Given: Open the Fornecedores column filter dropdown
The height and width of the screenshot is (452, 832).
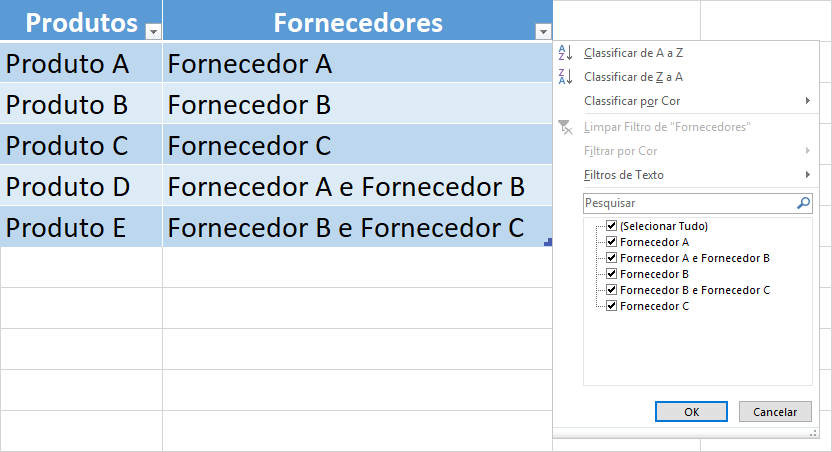Looking at the screenshot, I should [x=543, y=32].
